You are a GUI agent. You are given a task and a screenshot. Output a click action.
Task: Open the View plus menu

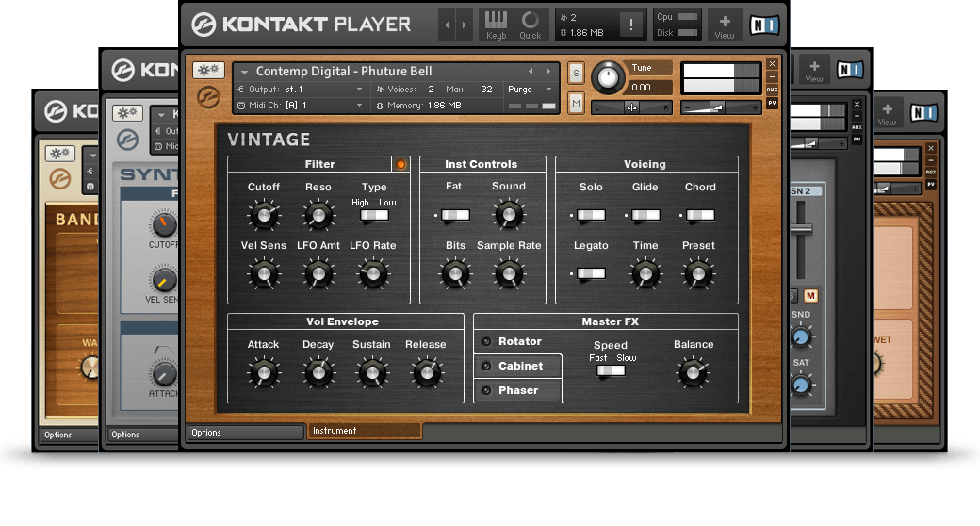click(724, 24)
